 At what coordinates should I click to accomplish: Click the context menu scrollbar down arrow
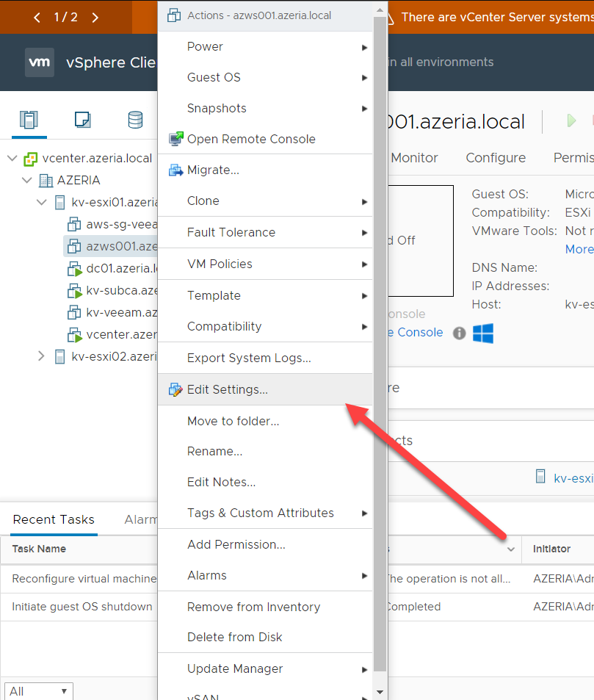click(380, 691)
